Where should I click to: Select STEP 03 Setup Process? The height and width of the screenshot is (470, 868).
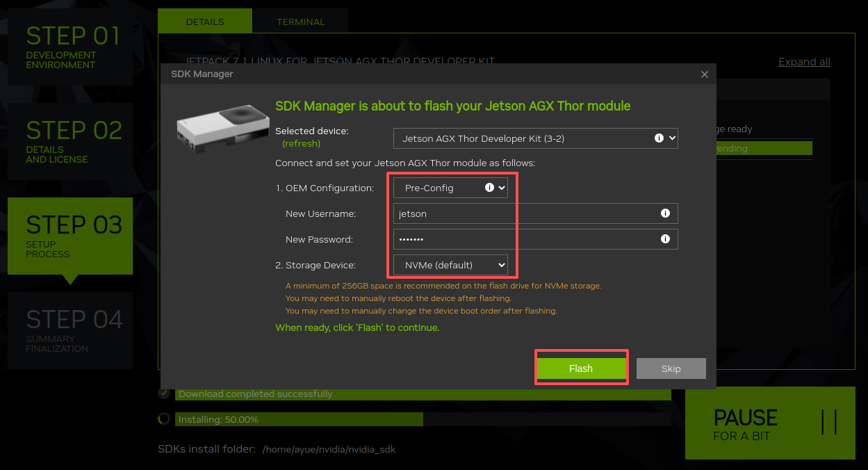pos(70,236)
